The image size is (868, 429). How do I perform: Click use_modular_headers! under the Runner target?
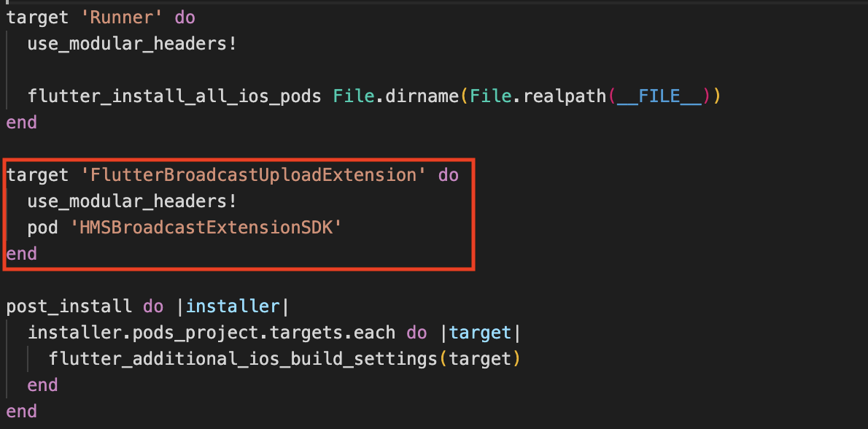coord(132,43)
